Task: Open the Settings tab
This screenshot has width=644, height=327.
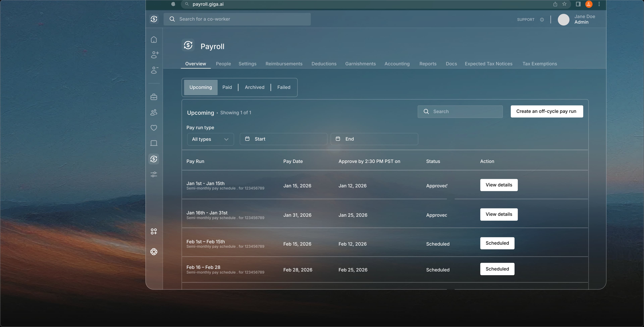Action: click(247, 64)
